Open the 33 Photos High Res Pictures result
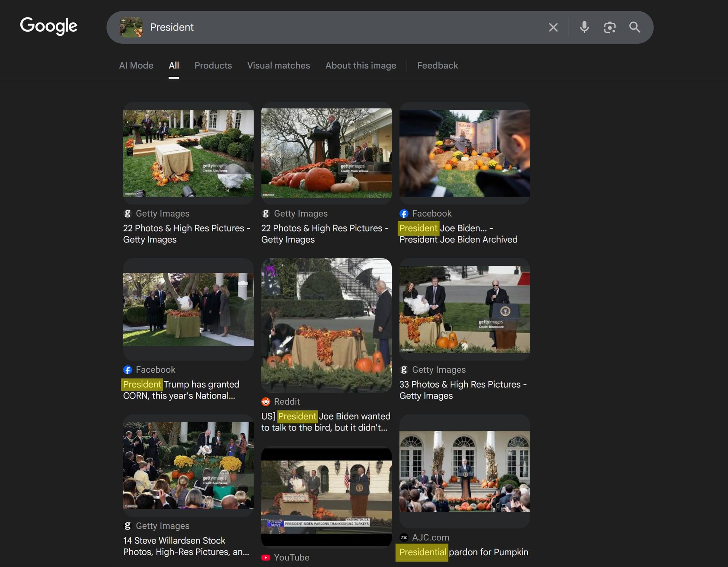Viewport: 728px width, 567px height. pos(463,390)
